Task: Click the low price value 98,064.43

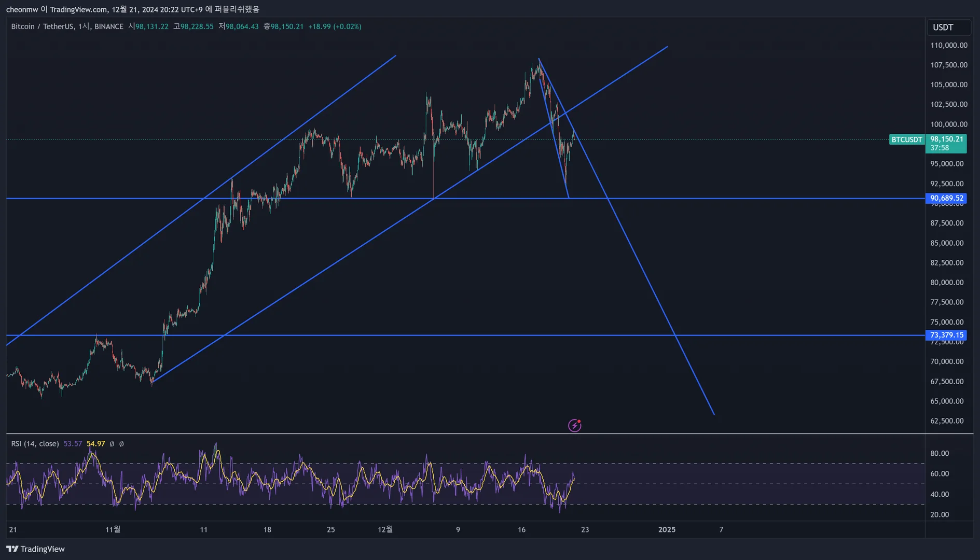Action: coord(242,26)
